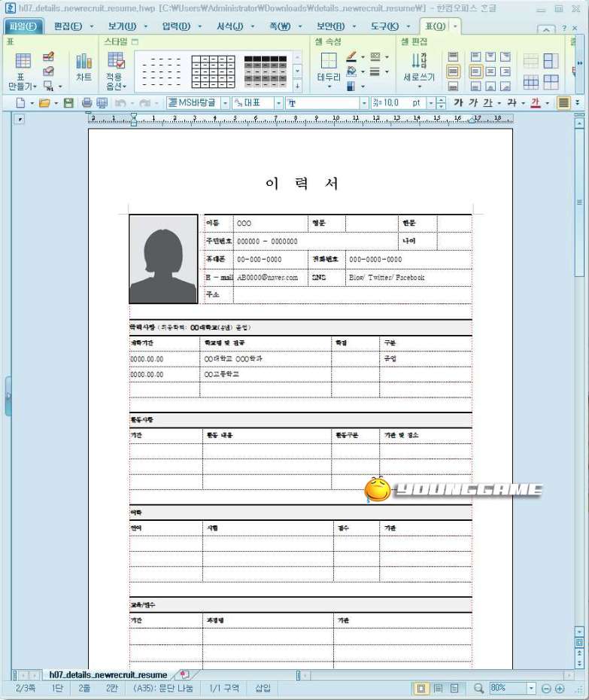Set cell alignment to middle-center
Viewport: 589px width, 700px height.
click(490, 72)
